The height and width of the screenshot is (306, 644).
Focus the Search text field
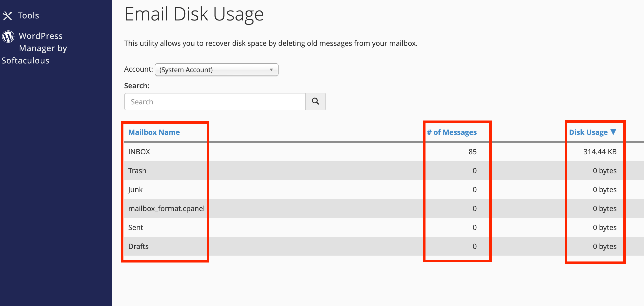pyautogui.click(x=215, y=102)
